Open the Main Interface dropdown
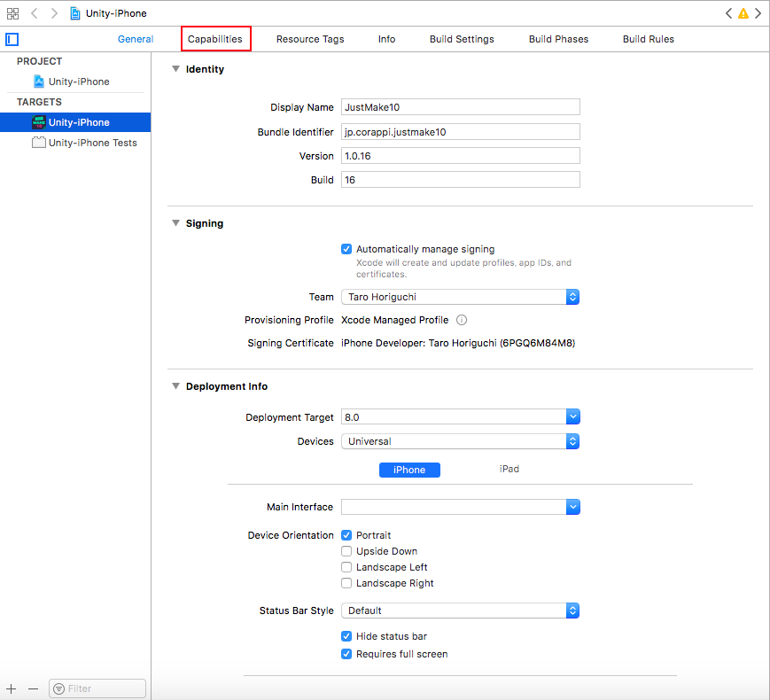 click(x=572, y=507)
